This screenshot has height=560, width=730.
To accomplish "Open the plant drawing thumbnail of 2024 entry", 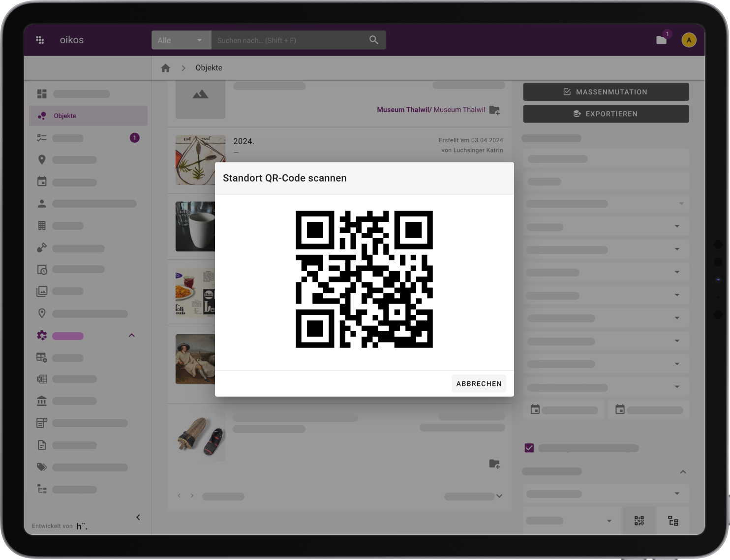I will coord(200,160).
